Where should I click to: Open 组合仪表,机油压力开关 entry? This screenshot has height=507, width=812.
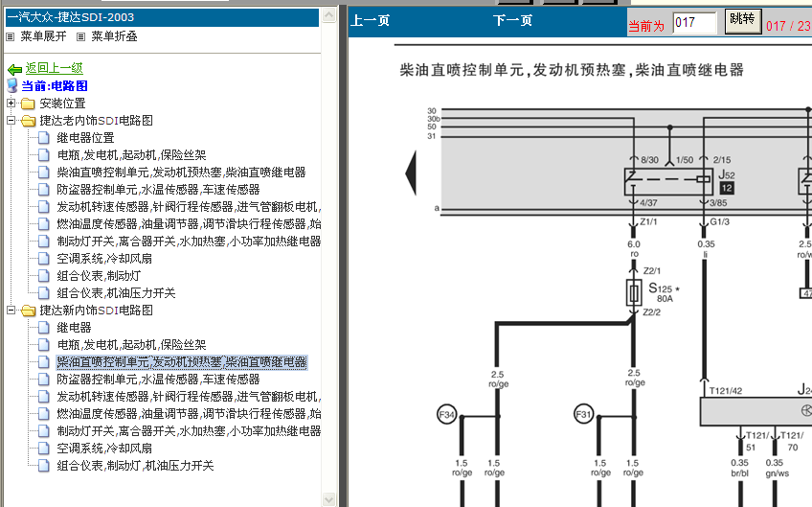(x=116, y=293)
